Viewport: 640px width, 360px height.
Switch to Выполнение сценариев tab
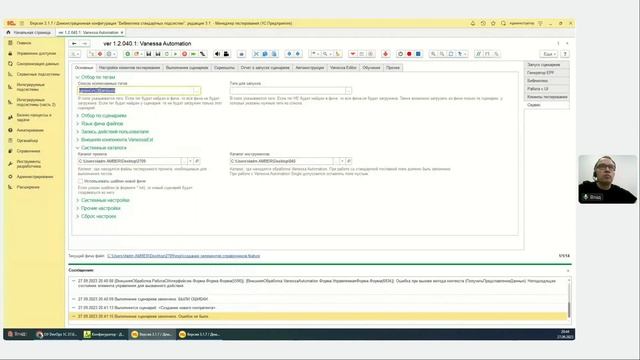point(187,68)
